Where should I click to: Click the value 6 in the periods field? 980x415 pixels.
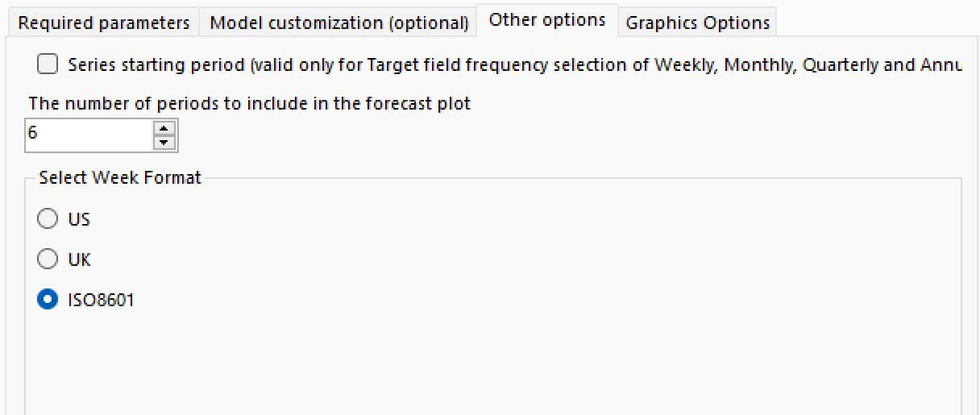click(x=33, y=133)
